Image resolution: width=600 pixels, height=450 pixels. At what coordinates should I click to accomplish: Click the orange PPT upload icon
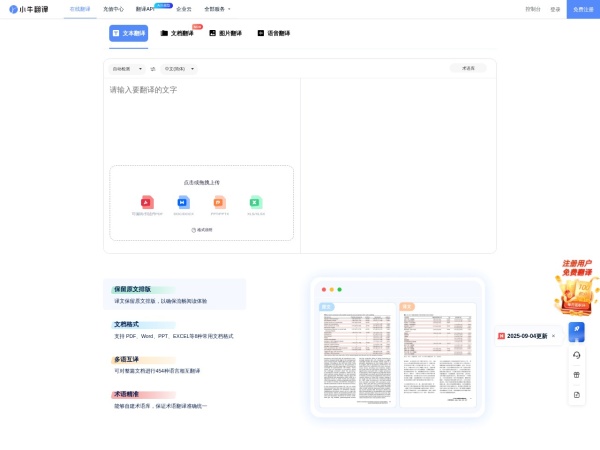pyautogui.click(x=219, y=202)
